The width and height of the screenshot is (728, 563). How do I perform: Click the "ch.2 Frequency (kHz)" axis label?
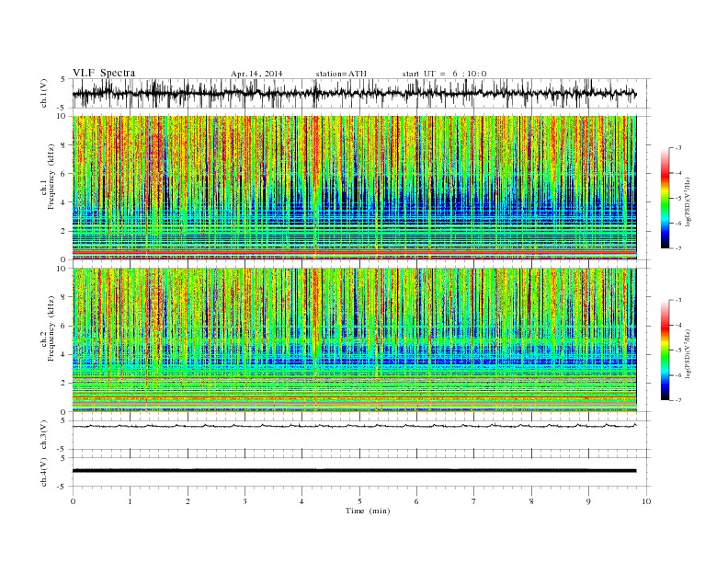point(48,329)
